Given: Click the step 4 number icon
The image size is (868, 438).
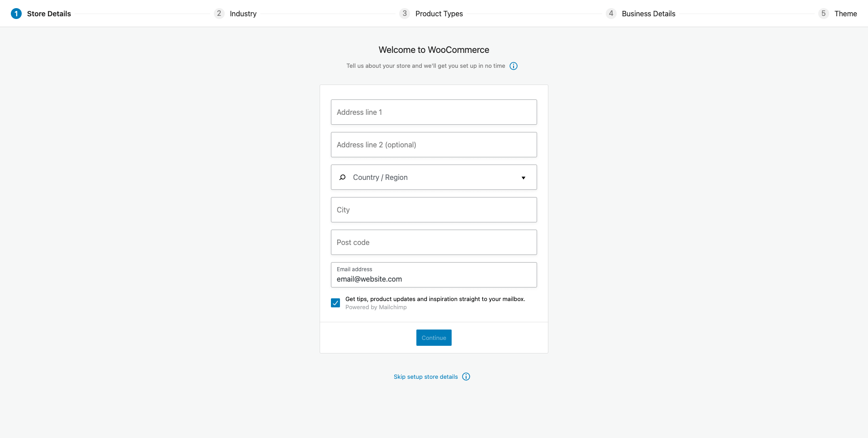Looking at the screenshot, I should point(611,14).
